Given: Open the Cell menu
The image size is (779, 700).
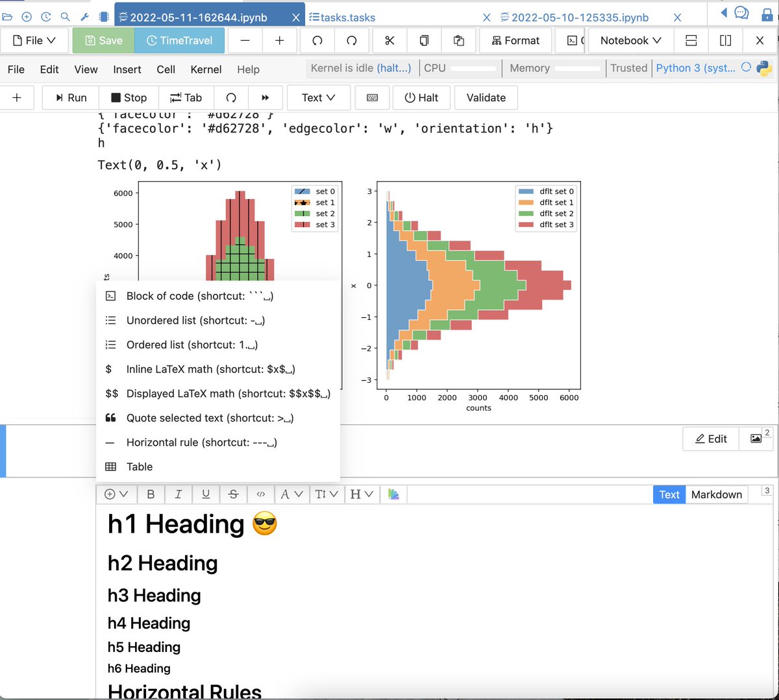Looking at the screenshot, I should (x=166, y=69).
